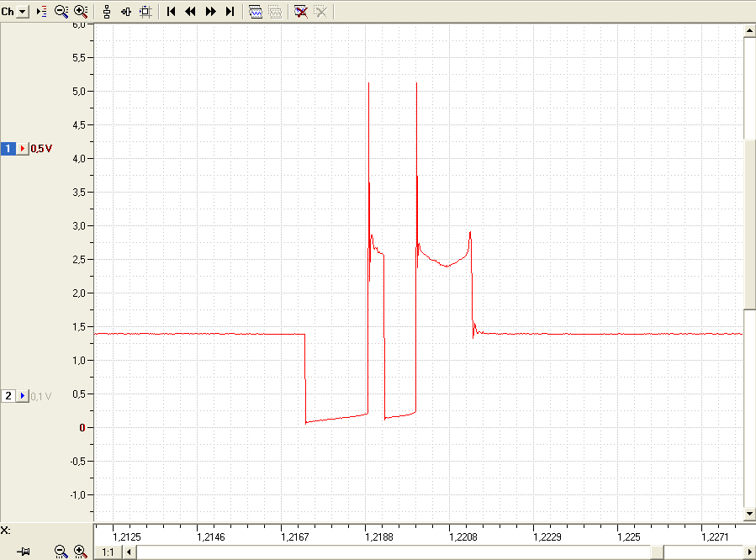Click the vertical scrollbar thumb
Image resolution: width=756 pixels, height=560 pixels.
[x=750, y=225]
